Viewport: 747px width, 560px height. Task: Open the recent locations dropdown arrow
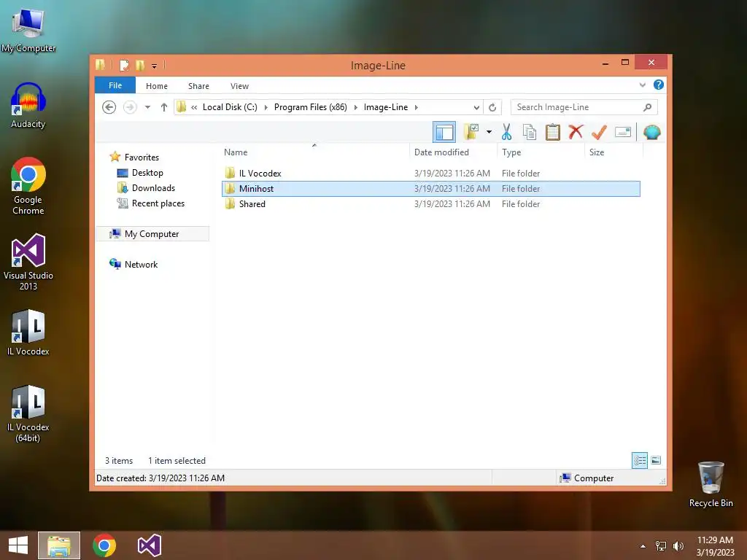147,107
